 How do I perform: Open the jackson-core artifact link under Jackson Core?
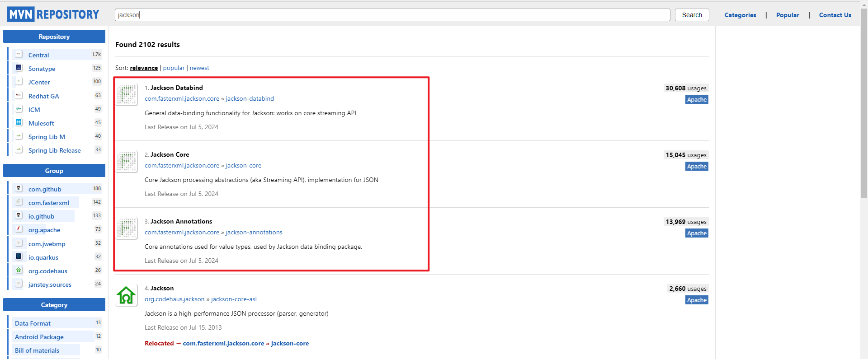click(x=243, y=165)
